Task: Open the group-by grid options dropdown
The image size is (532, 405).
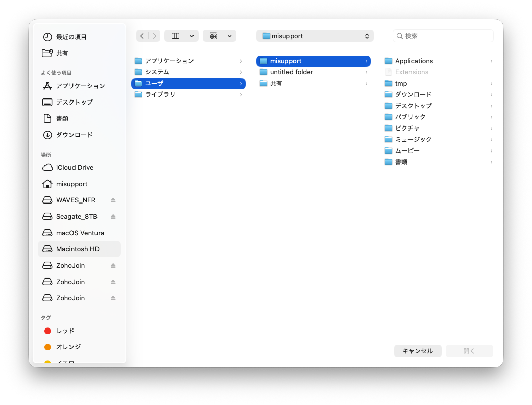Action: pyautogui.click(x=220, y=36)
